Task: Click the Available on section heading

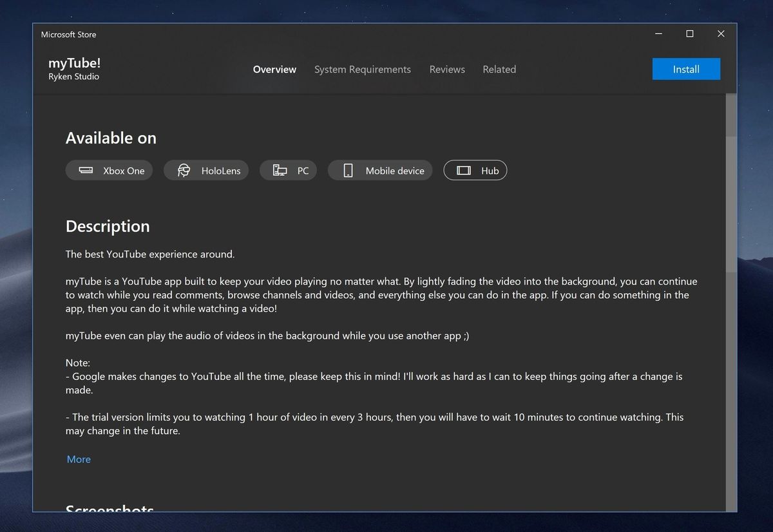Action: pos(111,138)
